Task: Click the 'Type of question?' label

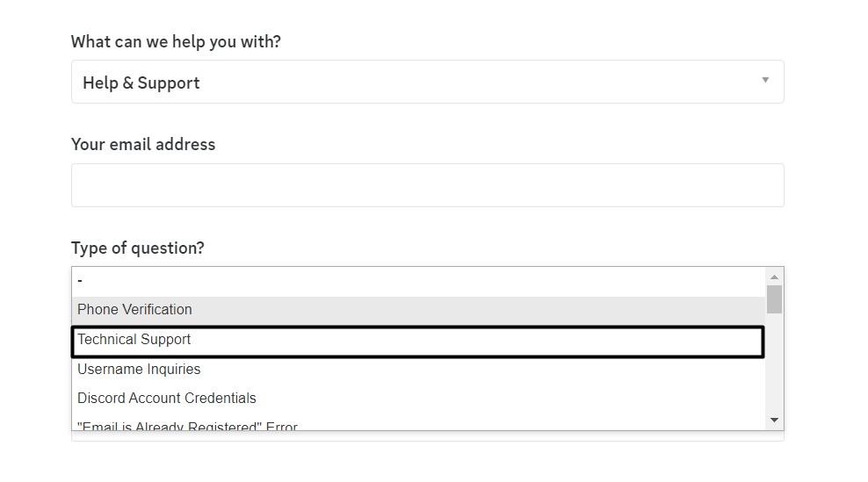Action: pos(138,248)
